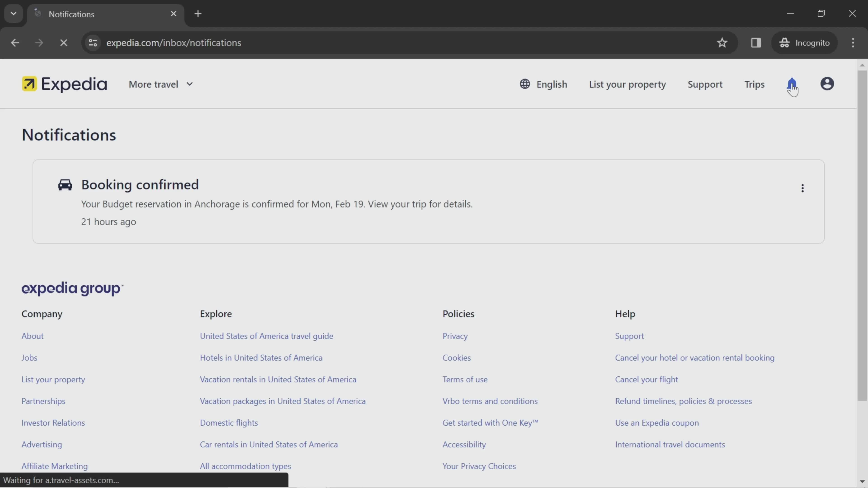Click the expedia group footer logo
This screenshot has height=488, width=868.
coord(72,289)
